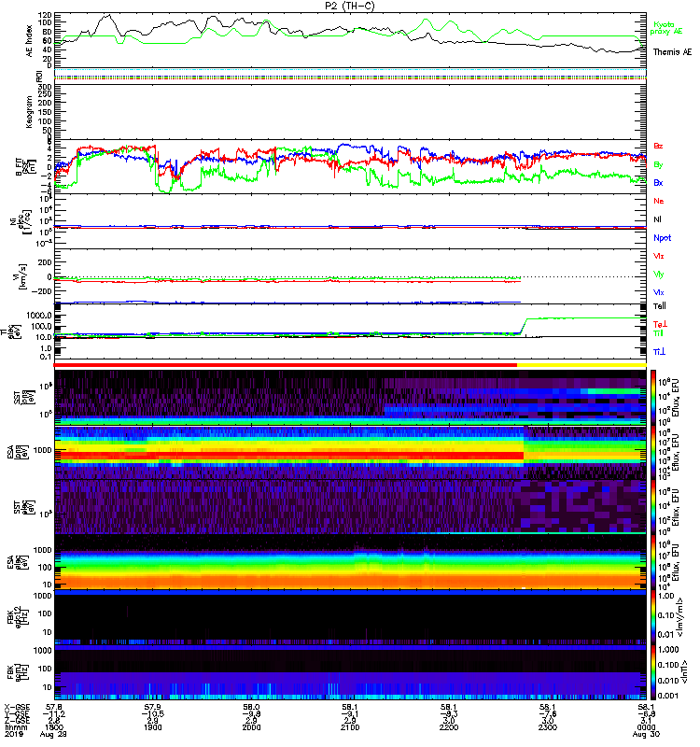Viewport: 700px width, 747px height.
Task: Click the ESA ions color bar
Action: pyautogui.click(x=653, y=452)
